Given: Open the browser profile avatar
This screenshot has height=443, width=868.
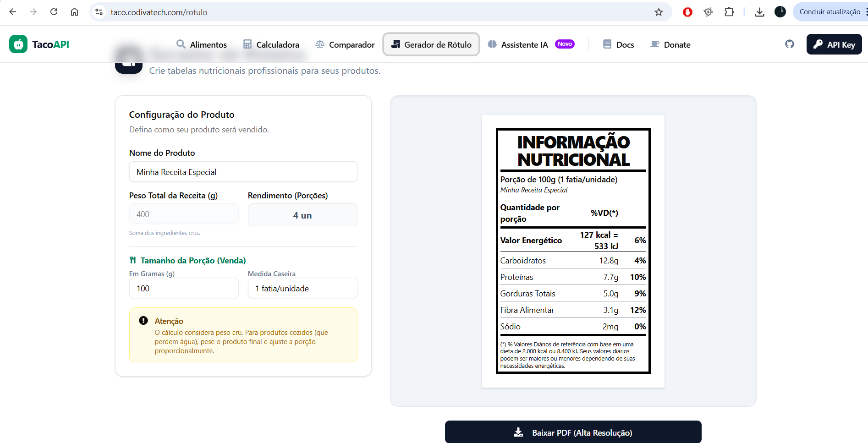Looking at the screenshot, I should pos(780,12).
